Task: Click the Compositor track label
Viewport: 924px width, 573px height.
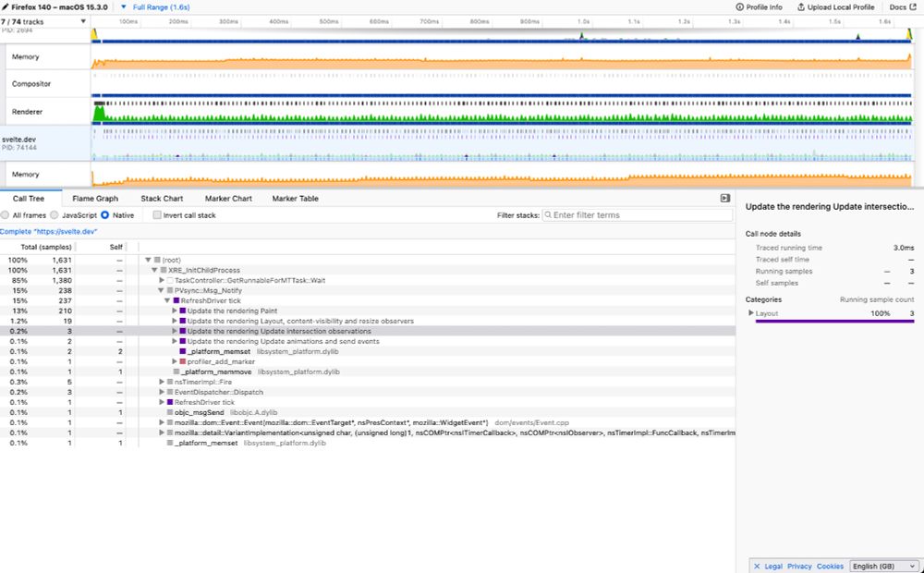Action: 31,84
